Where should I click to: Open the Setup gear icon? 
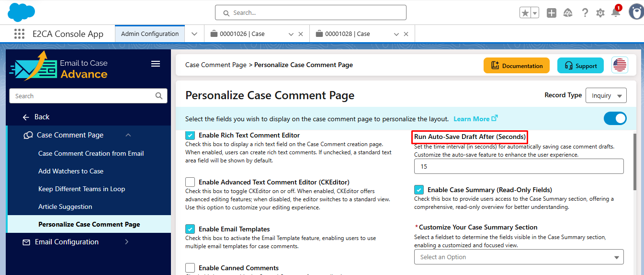pyautogui.click(x=600, y=13)
